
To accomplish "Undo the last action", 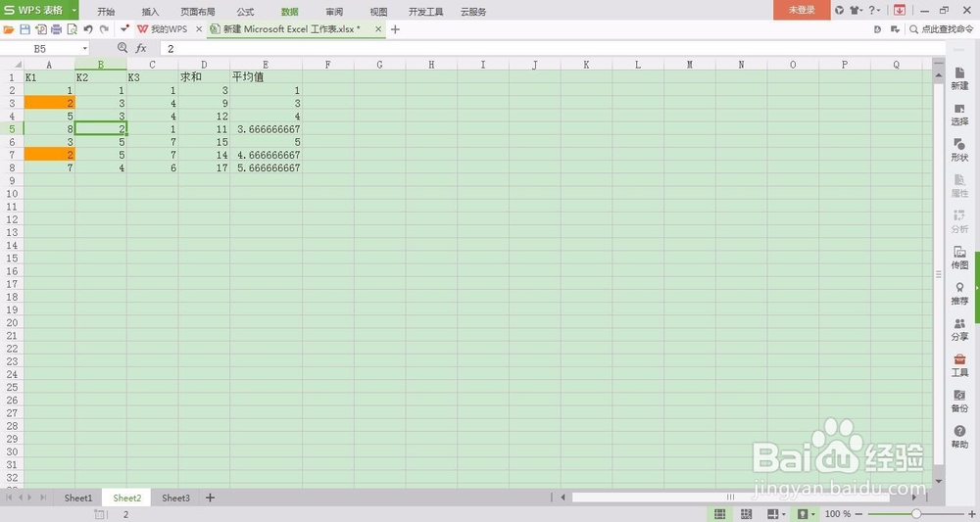I will [x=88, y=29].
